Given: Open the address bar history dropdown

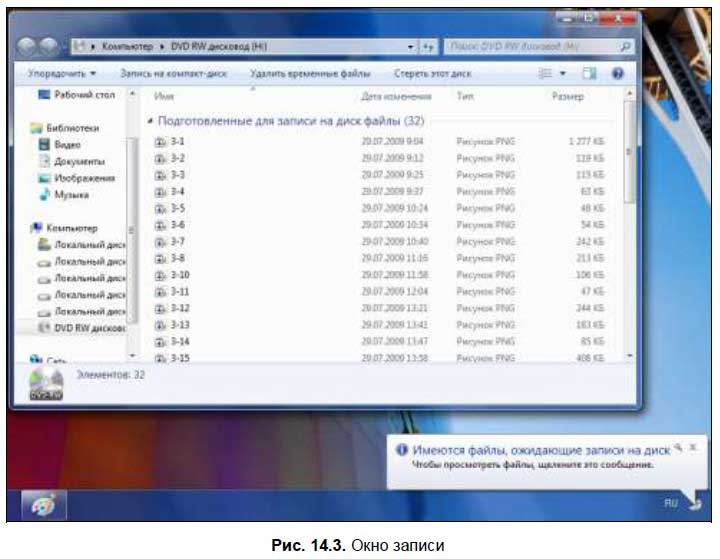Looking at the screenshot, I should coord(411,47).
